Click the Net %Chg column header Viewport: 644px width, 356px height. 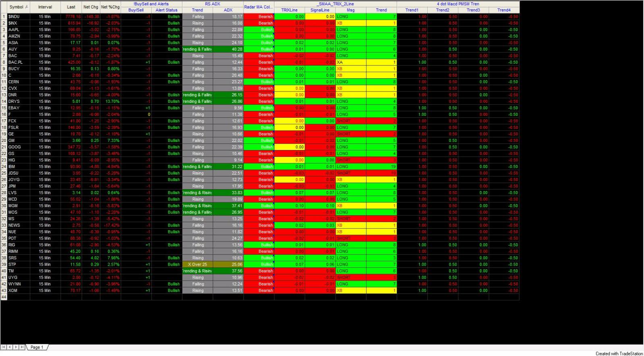pos(110,7)
